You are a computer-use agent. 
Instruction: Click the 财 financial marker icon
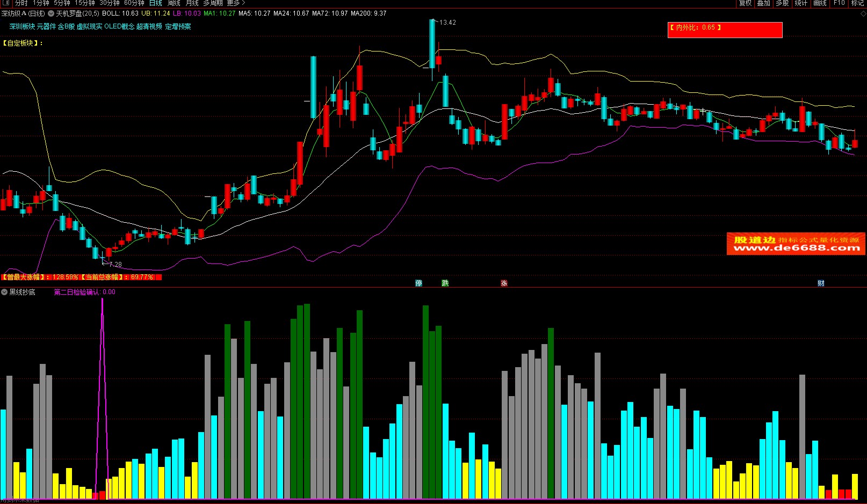click(x=821, y=283)
